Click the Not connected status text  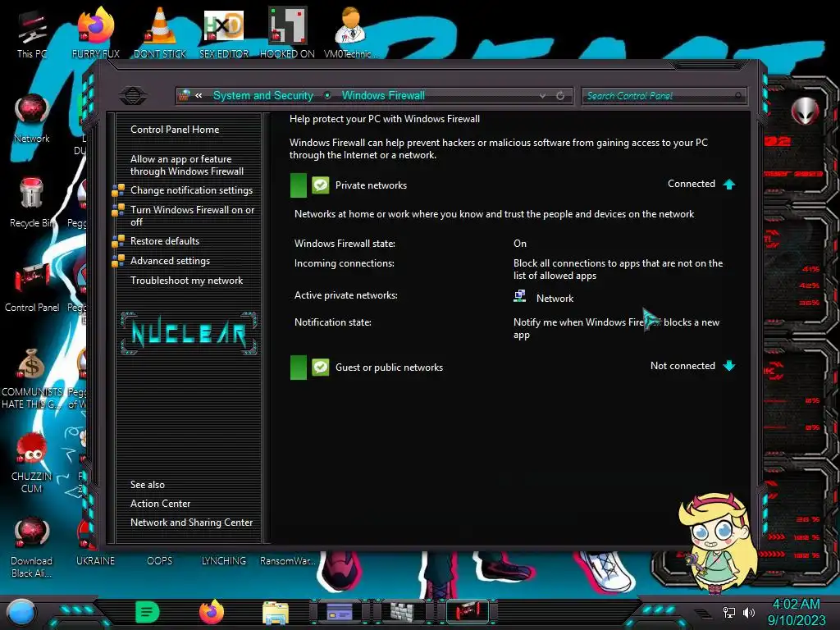pyautogui.click(x=682, y=366)
